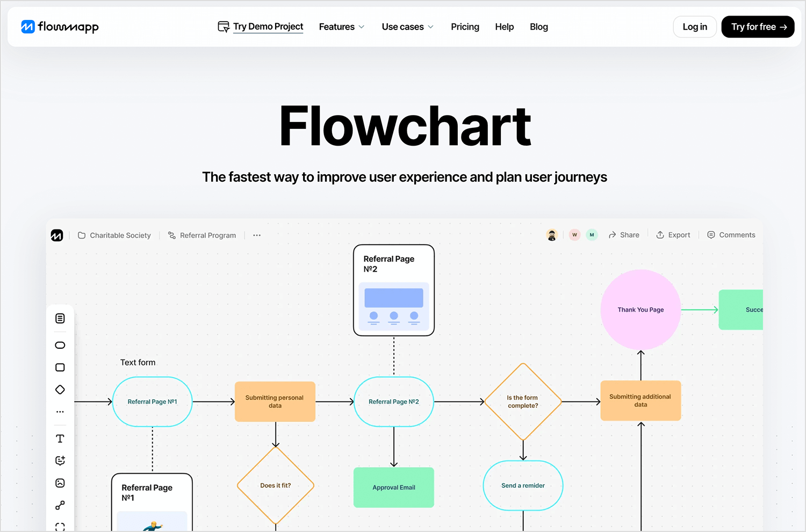The width and height of the screenshot is (806, 532).
Task: Select the partially visible green Success node
Action: pyautogui.click(x=741, y=310)
